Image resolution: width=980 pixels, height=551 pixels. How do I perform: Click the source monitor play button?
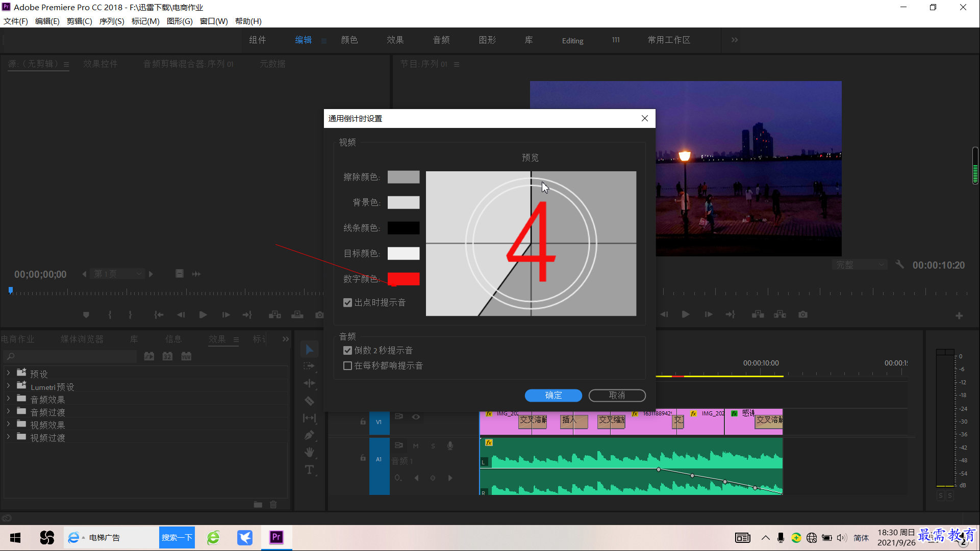pyautogui.click(x=203, y=315)
